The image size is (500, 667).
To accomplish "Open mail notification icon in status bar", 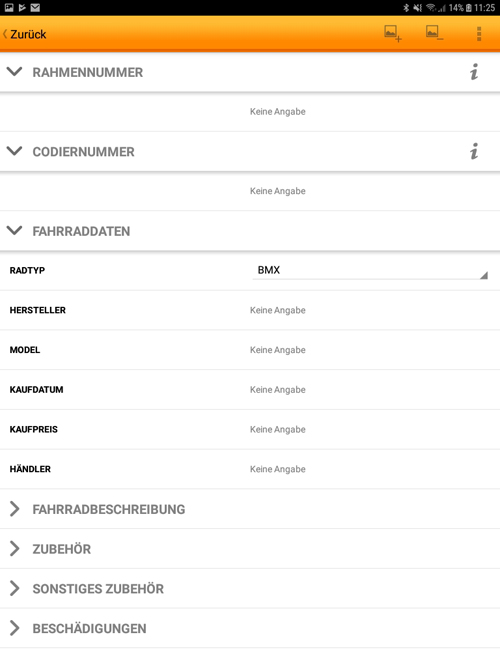I will click(x=35, y=7).
